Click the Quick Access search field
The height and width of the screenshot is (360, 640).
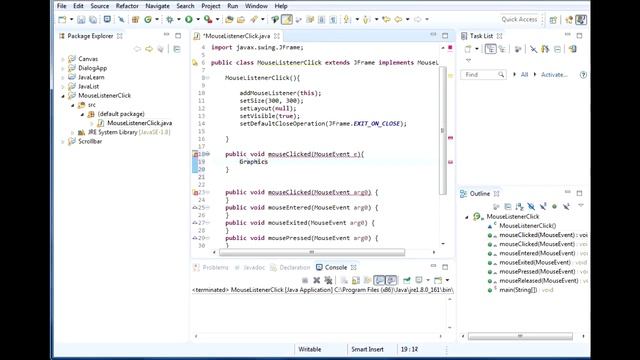[519, 20]
